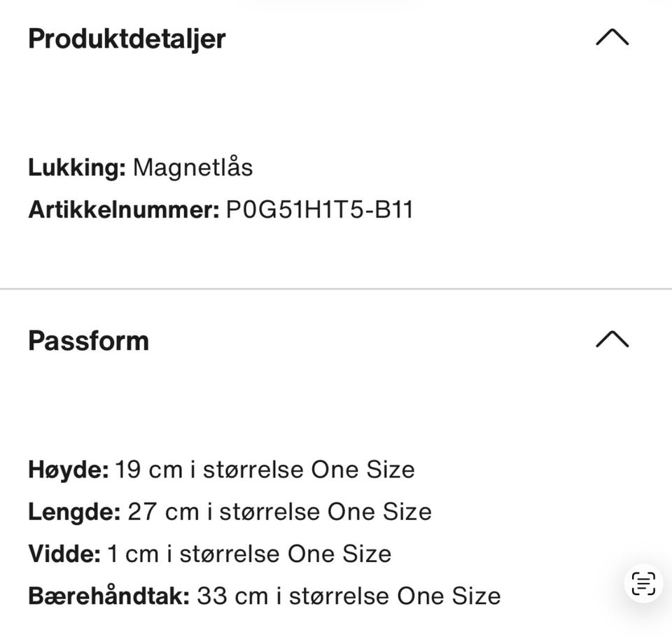Select the Vidde label
This screenshot has height=644, width=672.
point(64,554)
